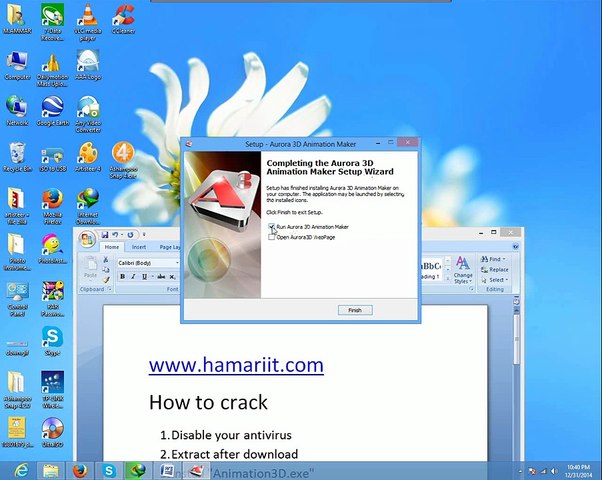Click Finish in Aurora 3D setup wizard
This screenshot has height=480, width=602.
pos(355,310)
